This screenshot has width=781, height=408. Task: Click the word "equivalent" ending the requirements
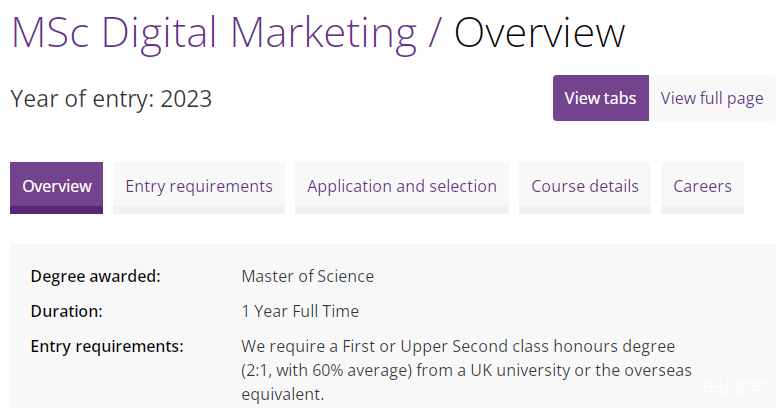[x=282, y=394]
